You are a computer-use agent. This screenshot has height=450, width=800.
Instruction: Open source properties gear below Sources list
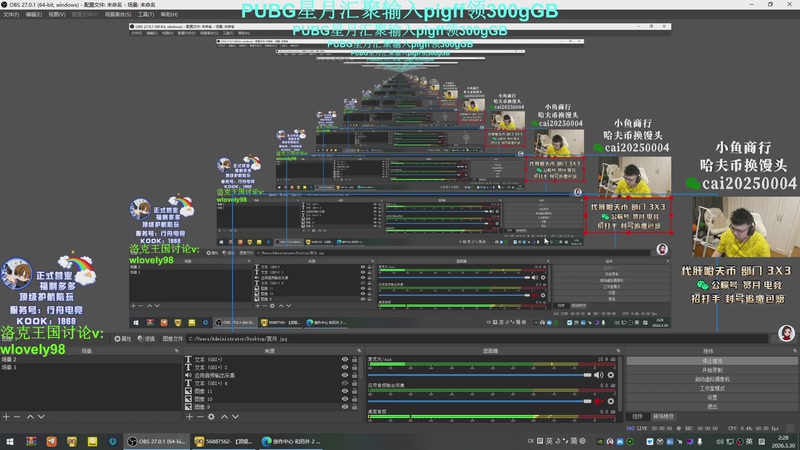click(211, 417)
